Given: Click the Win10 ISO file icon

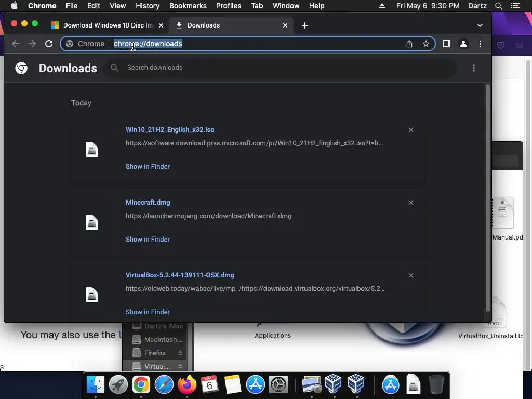Looking at the screenshot, I should click(92, 149).
